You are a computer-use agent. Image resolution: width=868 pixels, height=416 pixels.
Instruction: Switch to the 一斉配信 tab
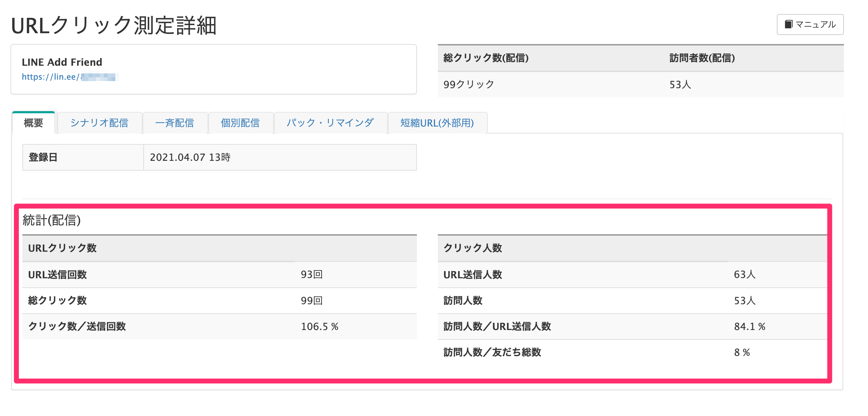pos(175,123)
